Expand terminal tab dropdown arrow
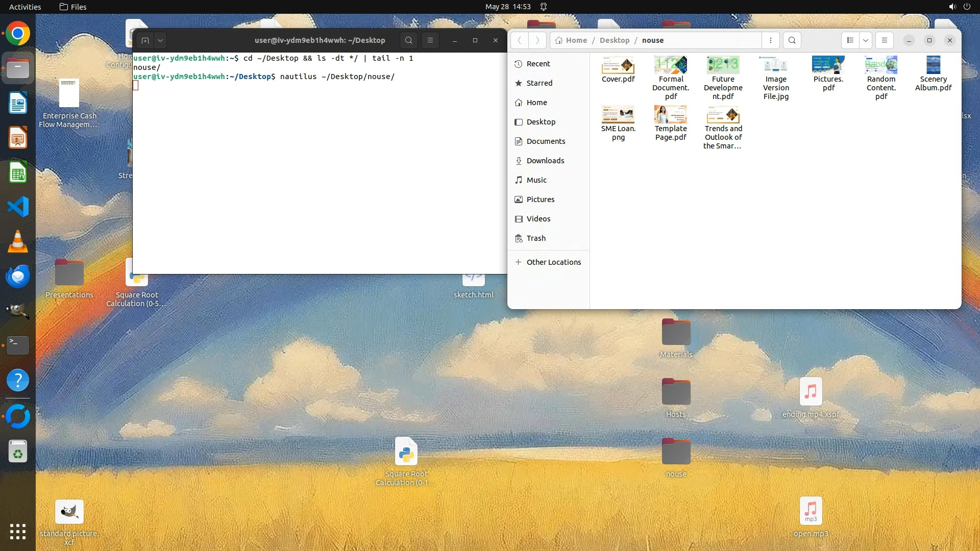 point(160,40)
